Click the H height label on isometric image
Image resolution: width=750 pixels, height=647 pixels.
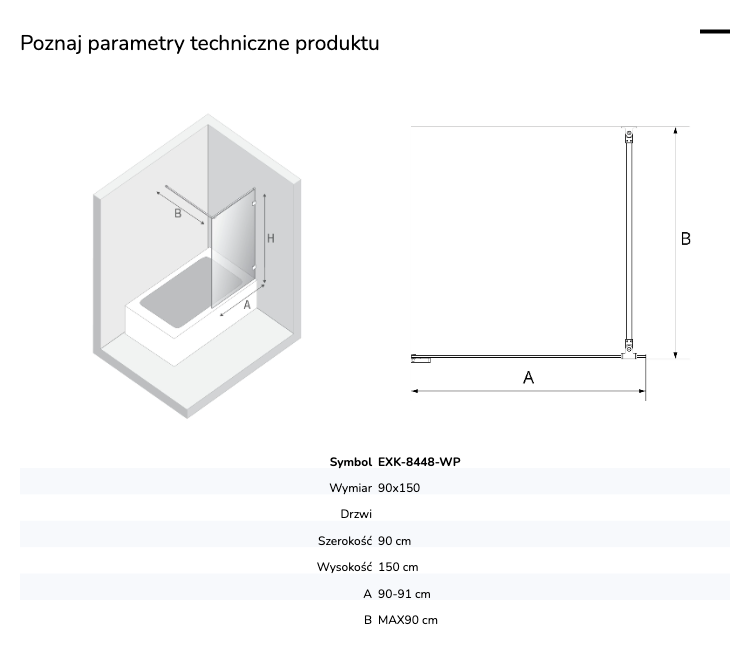tap(271, 238)
